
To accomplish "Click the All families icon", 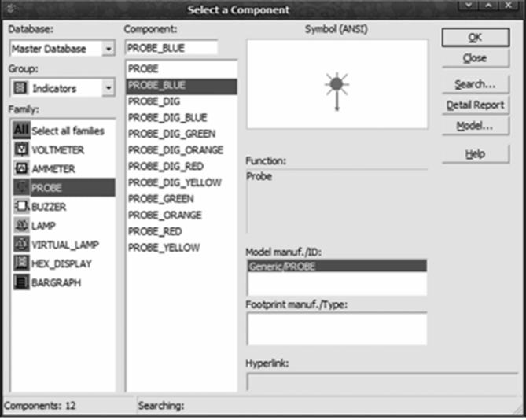I will pyautogui.click(x=21, y=130).
